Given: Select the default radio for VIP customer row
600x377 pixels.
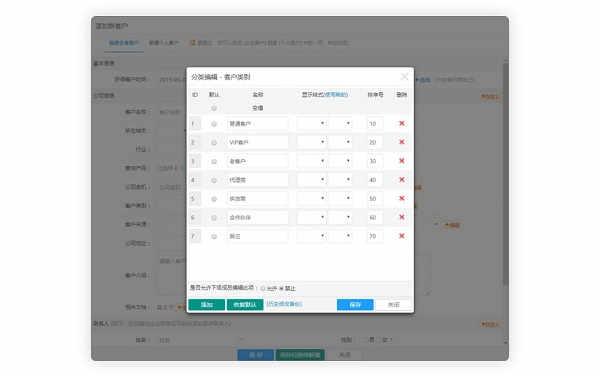Looking at the screenshot, I should pos(214,142).
